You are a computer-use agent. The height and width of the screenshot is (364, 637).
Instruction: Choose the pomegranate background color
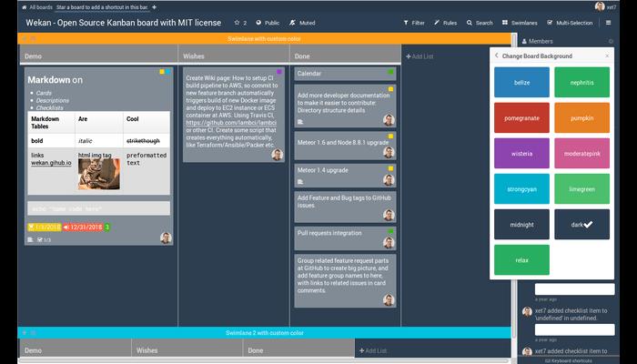point(521,117)
